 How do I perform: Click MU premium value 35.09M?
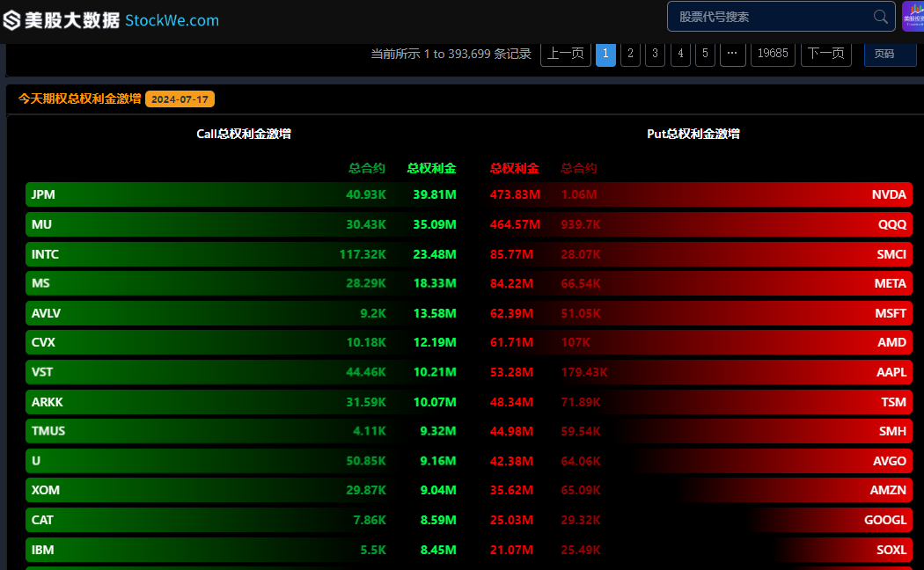coord(435,224)
